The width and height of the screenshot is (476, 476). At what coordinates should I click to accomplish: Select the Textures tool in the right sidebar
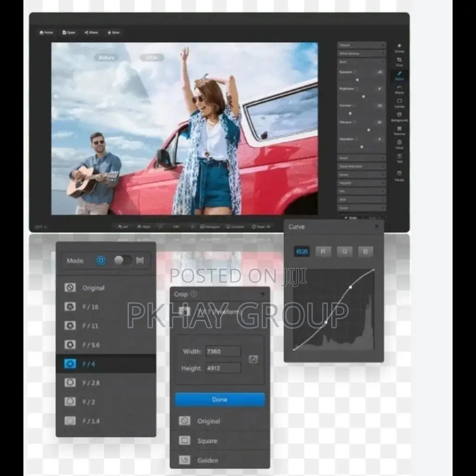click(399, 131)
